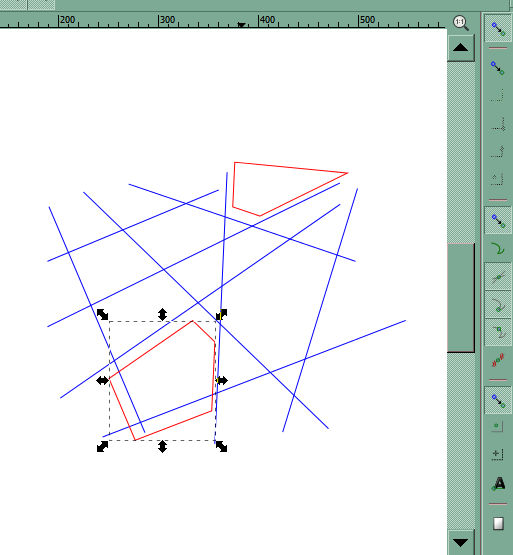
Task: Toggle snap to rotation center
Action: (x=498, y=454)
